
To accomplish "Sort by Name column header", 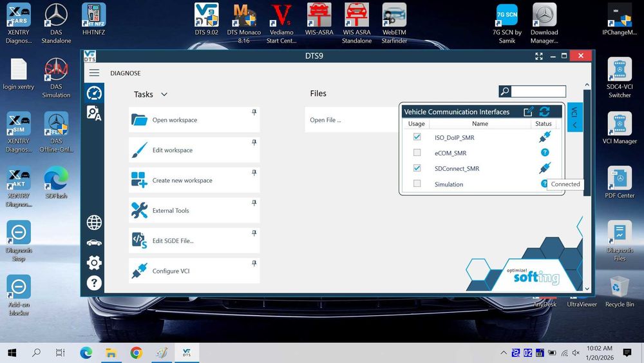I will (x=480, y=124).
